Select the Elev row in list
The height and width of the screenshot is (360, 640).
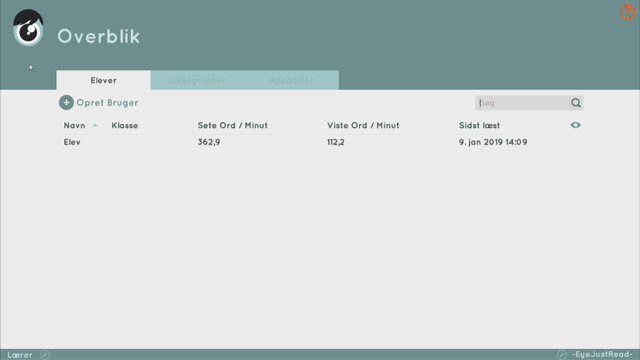[320, 142]
